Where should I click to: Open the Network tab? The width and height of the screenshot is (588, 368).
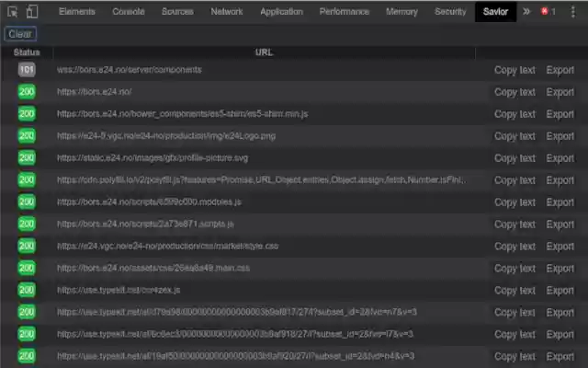(x=227, y=12)
